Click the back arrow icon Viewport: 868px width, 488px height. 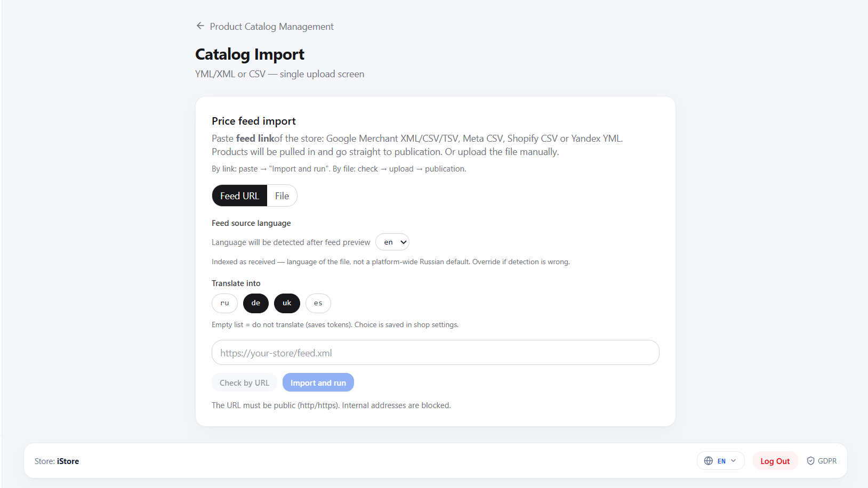click(200, 26)
